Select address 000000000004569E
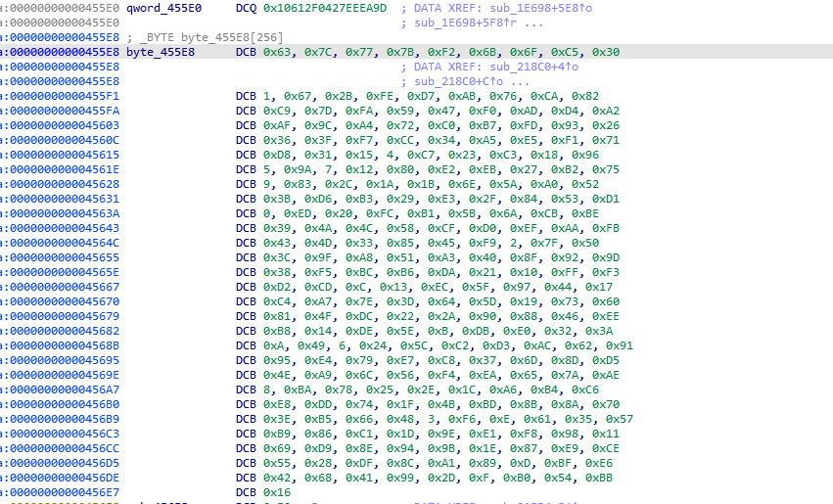This screenshot has height=504, width=833. [65, 375]
